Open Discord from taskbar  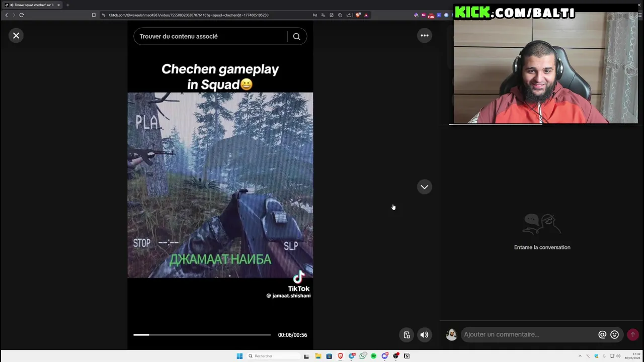click(x=385, y=356)
